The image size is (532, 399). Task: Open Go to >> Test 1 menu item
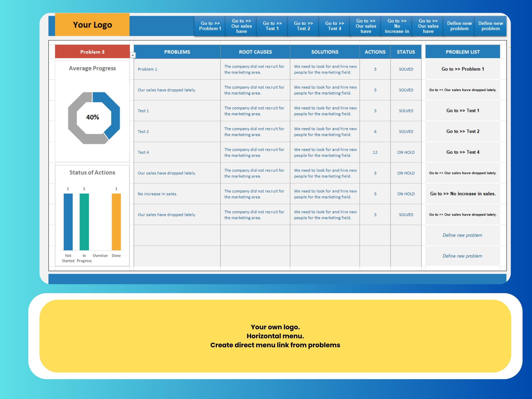click(x=272, y=26)
